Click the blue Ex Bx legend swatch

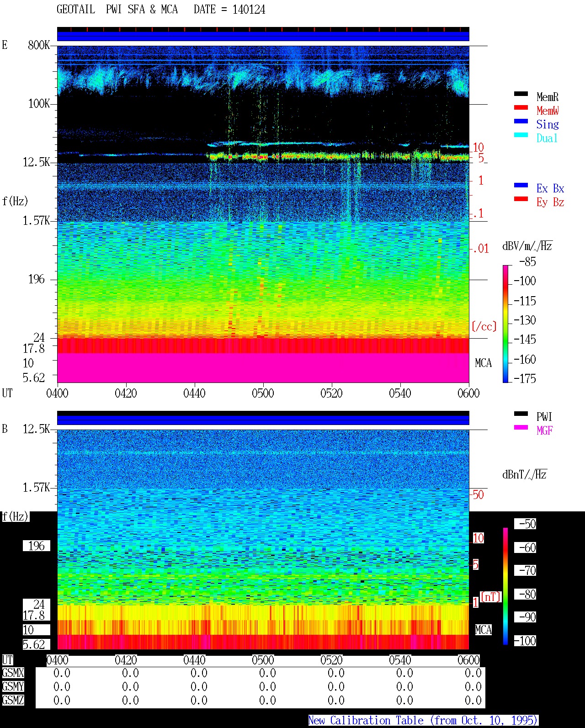click(521, 185)
